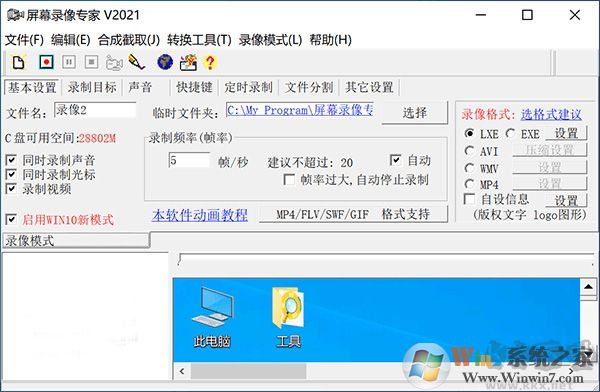This screenshot has height=392, width=600.
Task: Toggle the 自动 frame rate checkbox
Action: [396, 160]
